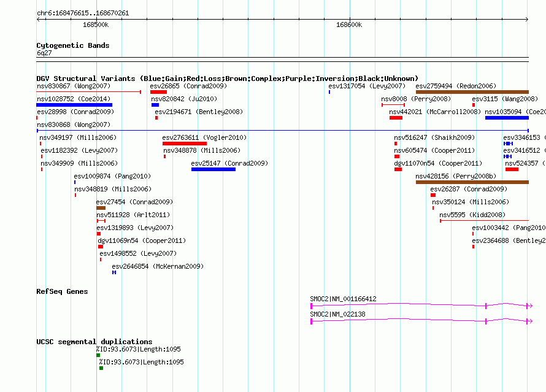
Task: Click the nsv349197 (Mills2006) label
Action: pos(78,137)
